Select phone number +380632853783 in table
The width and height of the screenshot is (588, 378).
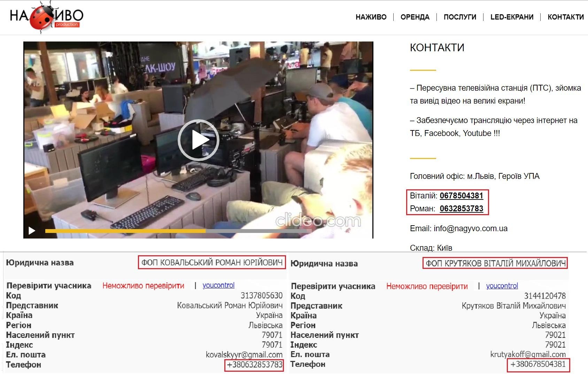(x=254, y=365)
